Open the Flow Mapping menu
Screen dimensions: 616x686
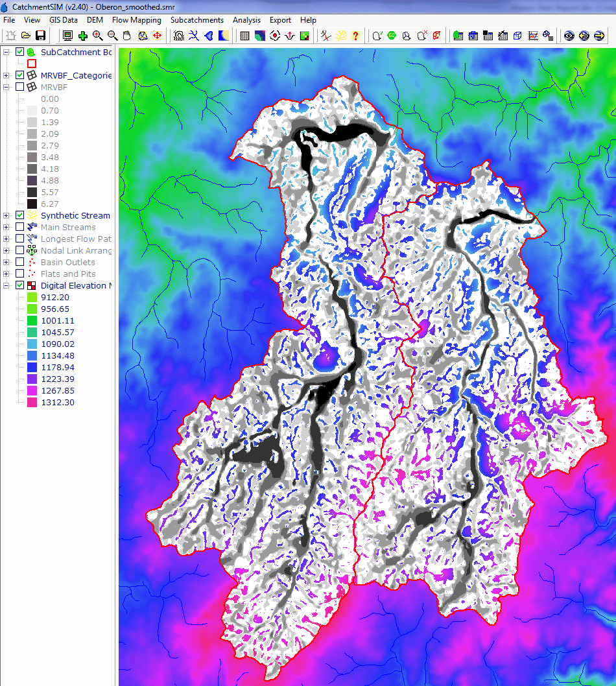136,20
